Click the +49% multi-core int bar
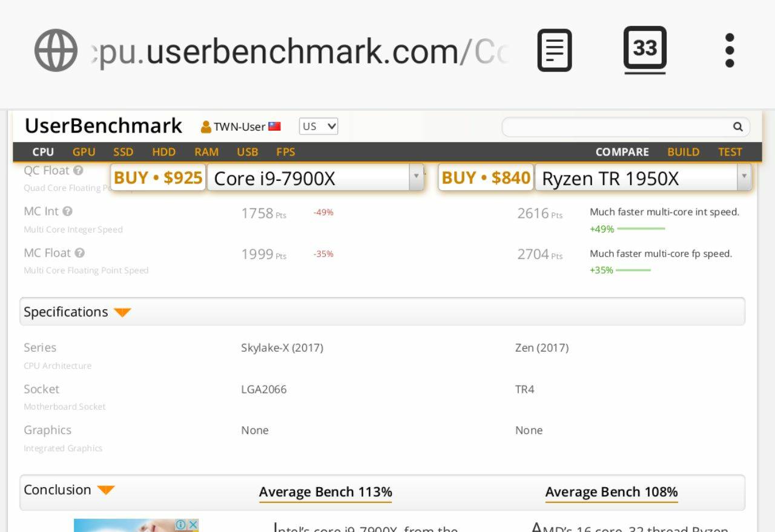The image size is (775, 532). coord(641,229)
